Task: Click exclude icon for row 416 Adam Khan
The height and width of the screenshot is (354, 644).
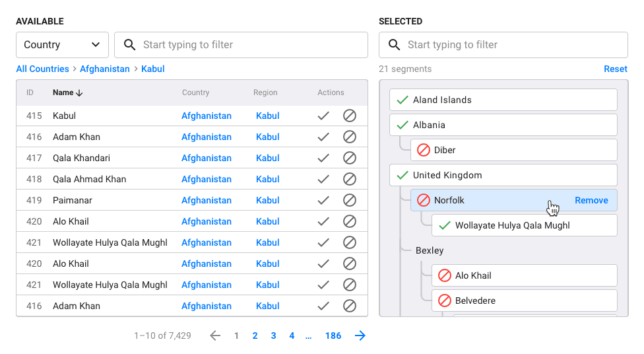Action: (350, 137)
